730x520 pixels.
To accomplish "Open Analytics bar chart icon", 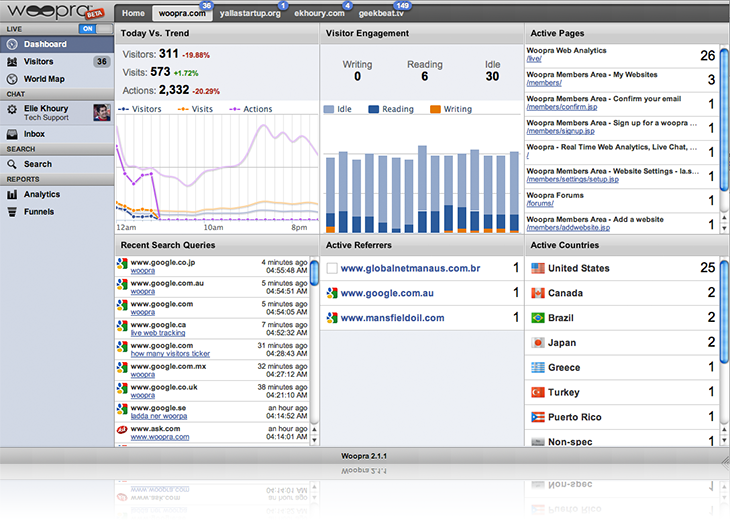I will click(12, 195).
